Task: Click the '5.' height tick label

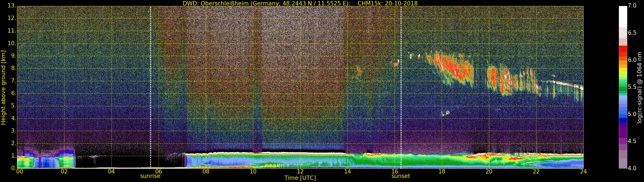Action: coord(14,106)
